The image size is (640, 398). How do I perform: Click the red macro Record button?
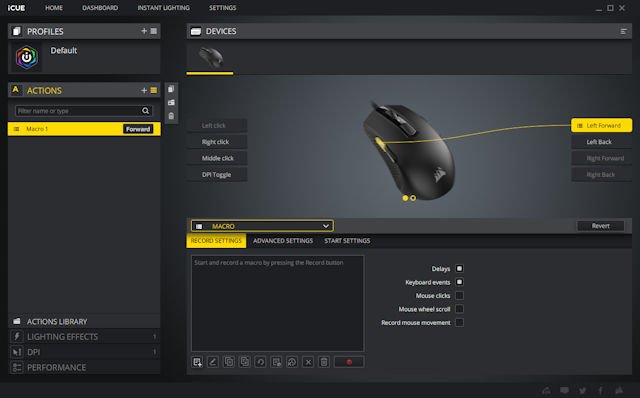(x=349, y=362)
